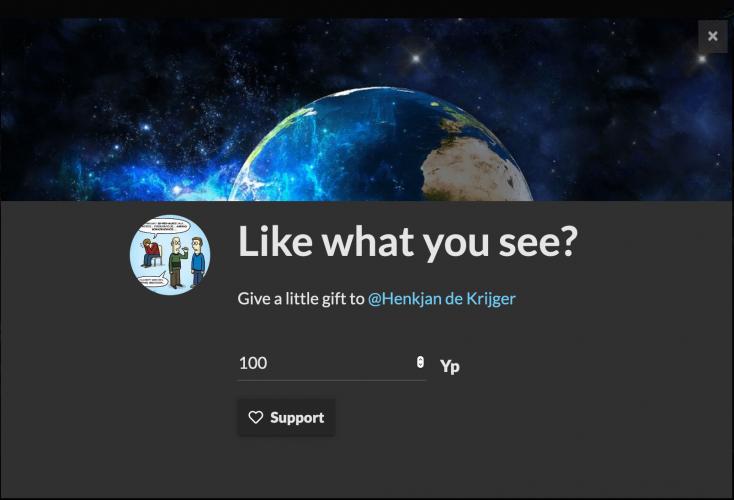
Task: Click the bright star in the banner
Action: (416, 59)
